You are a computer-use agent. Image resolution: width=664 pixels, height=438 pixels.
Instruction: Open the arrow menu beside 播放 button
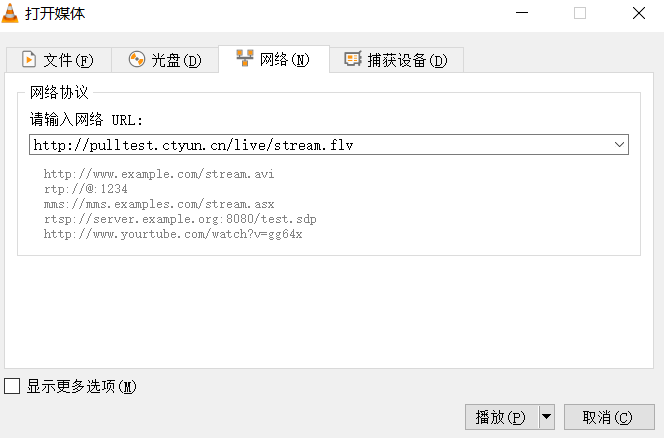point(546,417)
